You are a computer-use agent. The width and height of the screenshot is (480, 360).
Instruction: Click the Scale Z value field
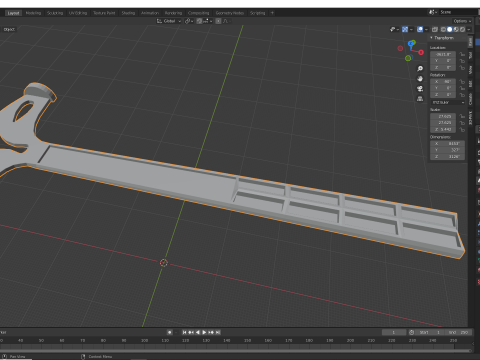pos(443,129)
